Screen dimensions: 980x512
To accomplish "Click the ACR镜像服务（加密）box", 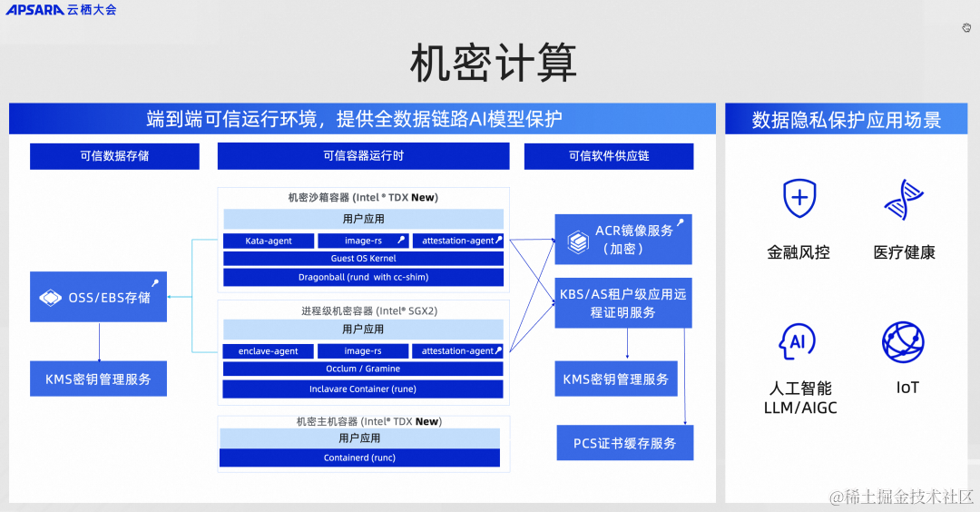I will (623, 240).
